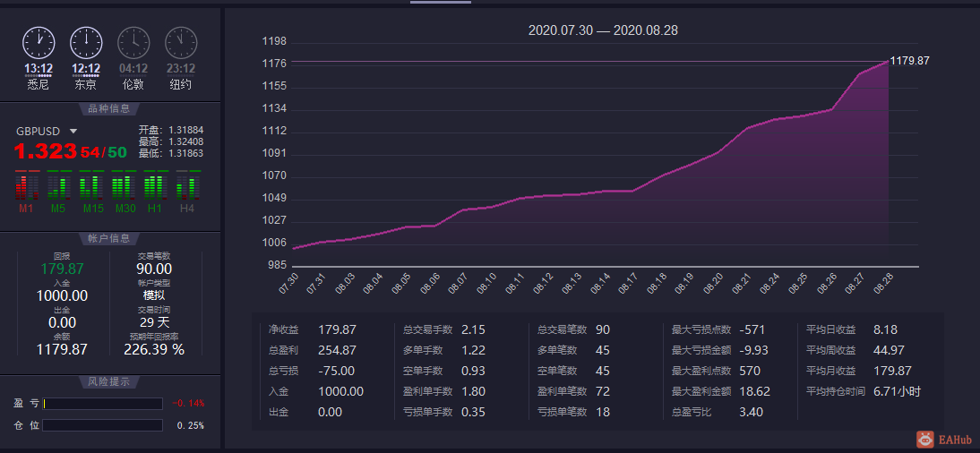The image size is (980, 453).
Task: Click the 风险提示 panel header tab
Action: pos(109,381)
